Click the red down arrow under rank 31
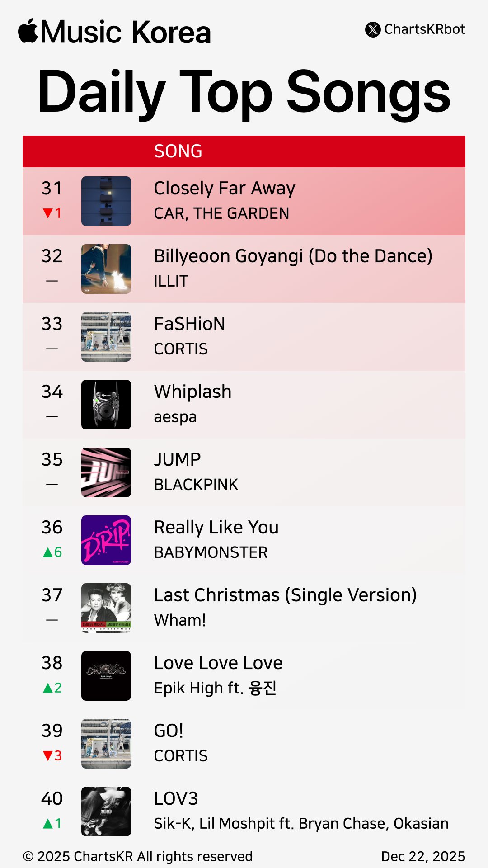Screen dimensions: 488x868 tap(47, 213)
